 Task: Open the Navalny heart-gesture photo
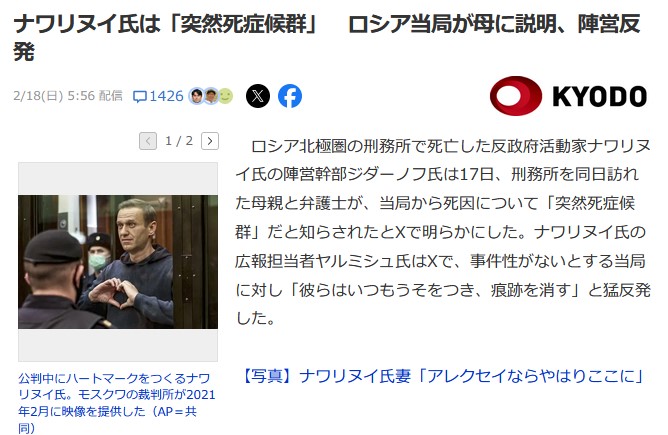tap(118, 262)
